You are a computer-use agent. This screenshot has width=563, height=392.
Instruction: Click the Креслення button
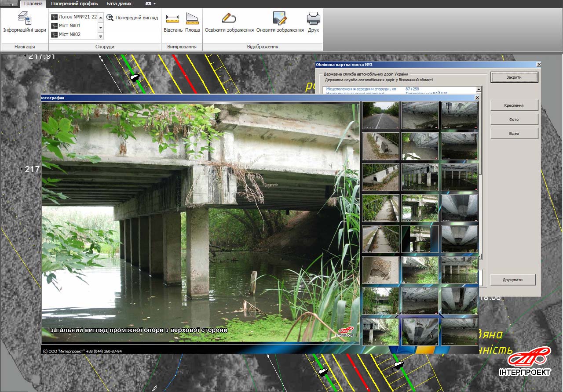click(514, 105)
